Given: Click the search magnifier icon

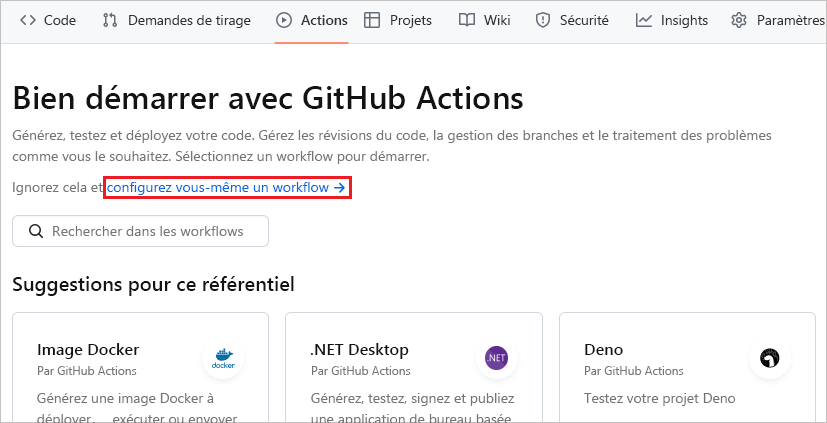Looking at the screenshot, I should point(36,231).
